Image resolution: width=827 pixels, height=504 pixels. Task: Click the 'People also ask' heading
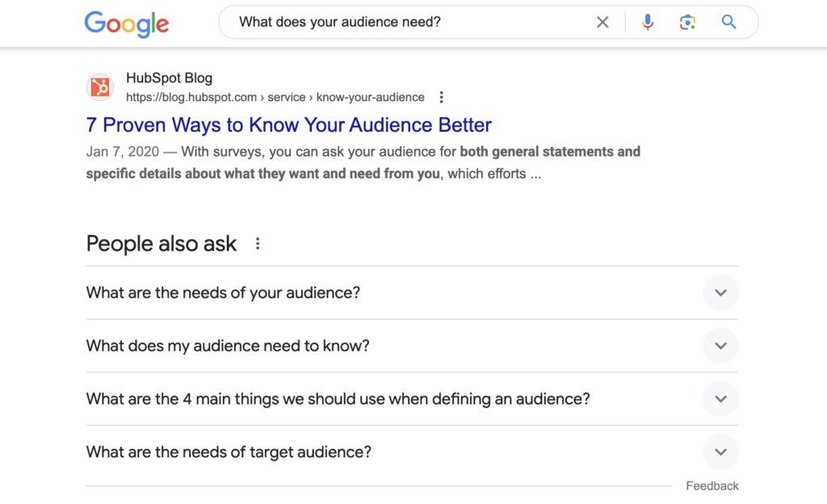point(162,244)
